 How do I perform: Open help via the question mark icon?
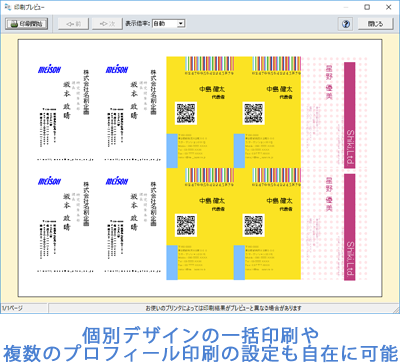pyautogui.click(x=346, y=24)
